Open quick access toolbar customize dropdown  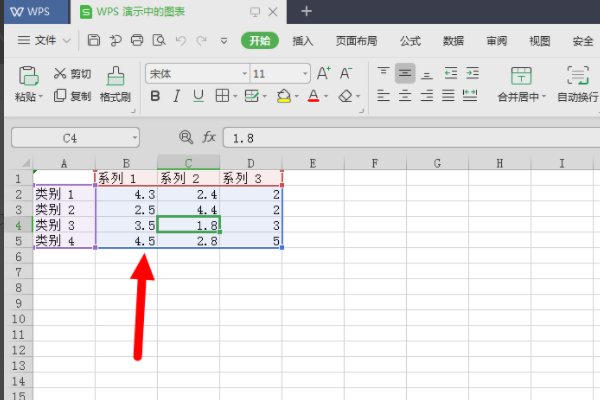coord(224,40)
